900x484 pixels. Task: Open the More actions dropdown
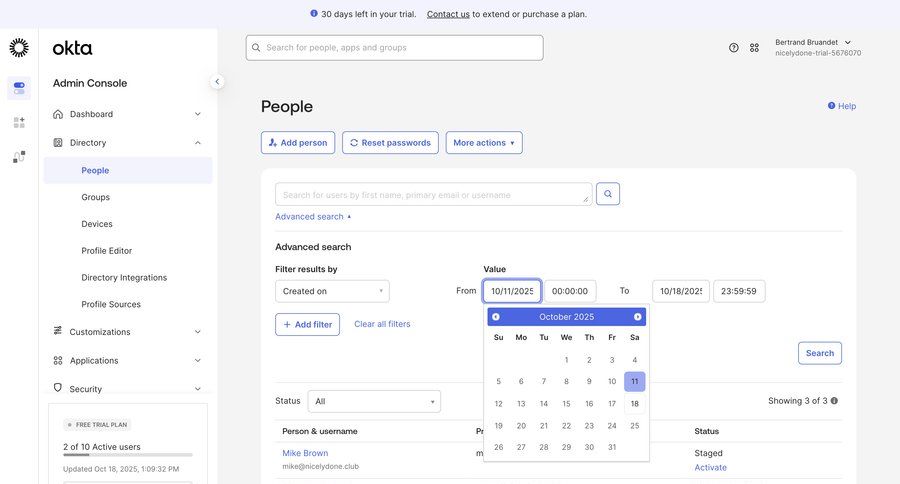tap(484, 142)
